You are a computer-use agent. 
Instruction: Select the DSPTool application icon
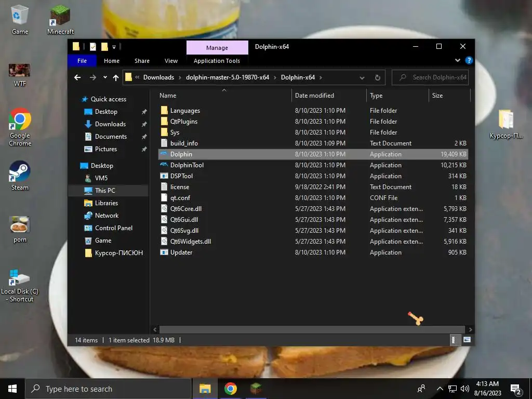point(164,176)
